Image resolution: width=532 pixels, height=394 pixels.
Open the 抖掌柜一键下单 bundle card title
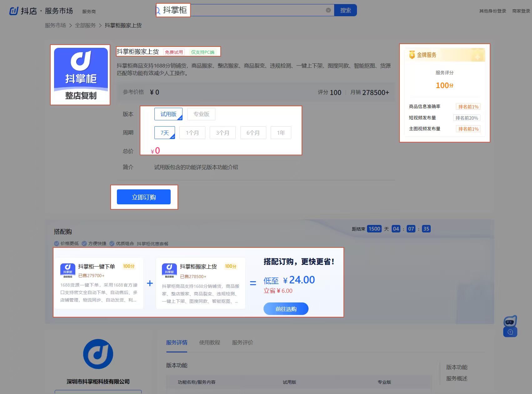(97, 267)
